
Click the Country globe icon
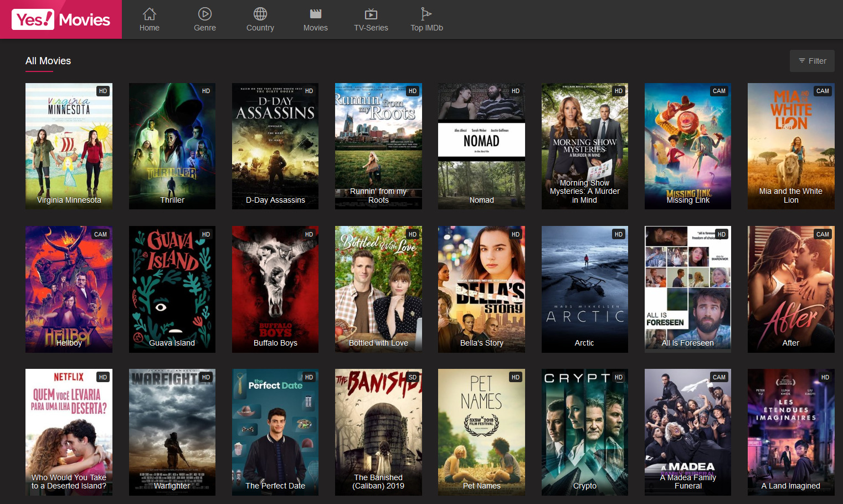260,14
